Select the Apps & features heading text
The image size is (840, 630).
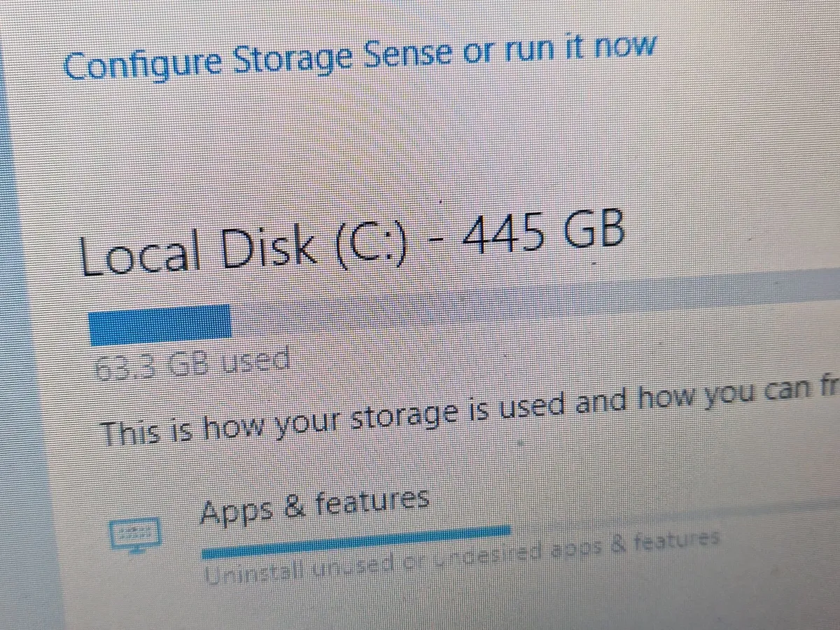coord(315,505)
